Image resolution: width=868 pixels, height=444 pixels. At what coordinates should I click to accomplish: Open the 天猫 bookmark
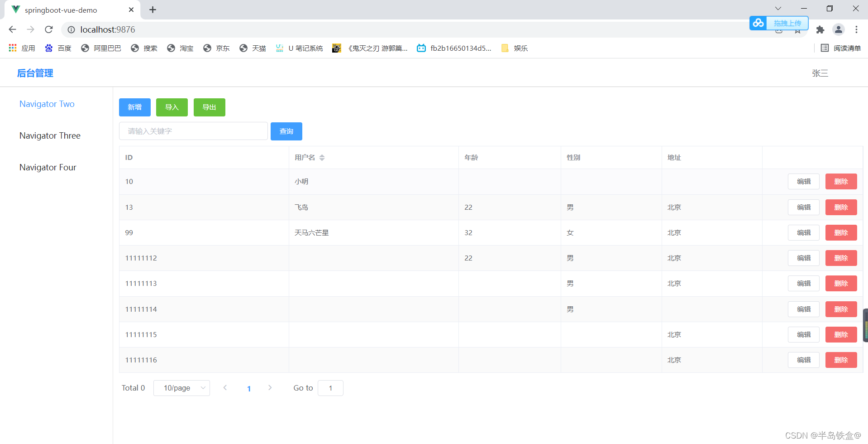click(253, 48)
